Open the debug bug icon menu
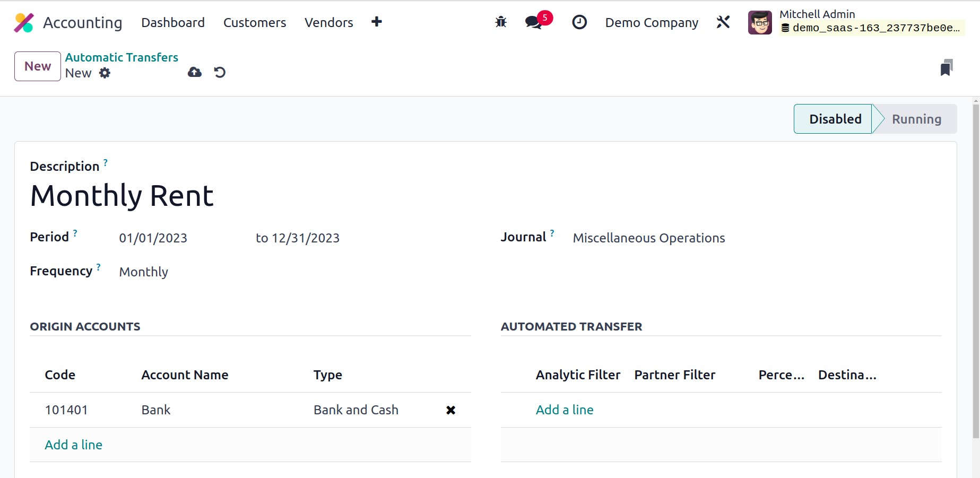The height and width of the screenshot is (478, 980). [x=500, y=22]
